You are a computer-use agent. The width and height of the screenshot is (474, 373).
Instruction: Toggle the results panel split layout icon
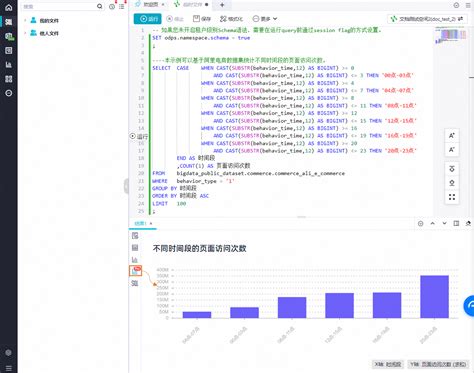pos(456,223)
